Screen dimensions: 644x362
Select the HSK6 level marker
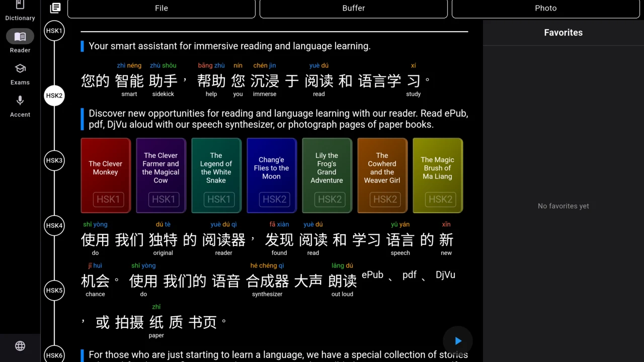click(54, 354)
